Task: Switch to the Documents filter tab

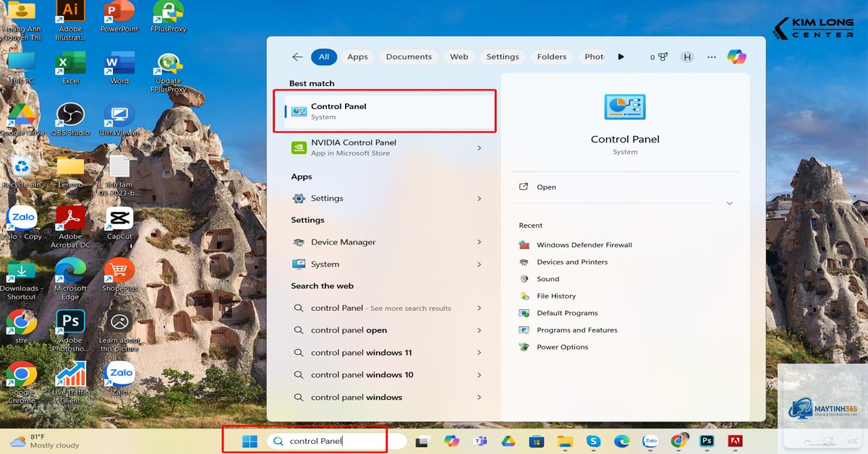Action: (409, 57)
